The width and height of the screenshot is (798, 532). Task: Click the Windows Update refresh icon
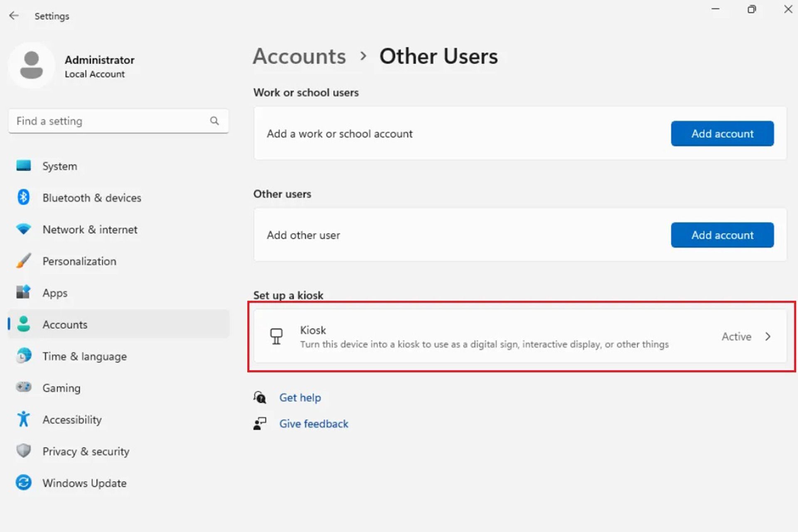point(23,483)
